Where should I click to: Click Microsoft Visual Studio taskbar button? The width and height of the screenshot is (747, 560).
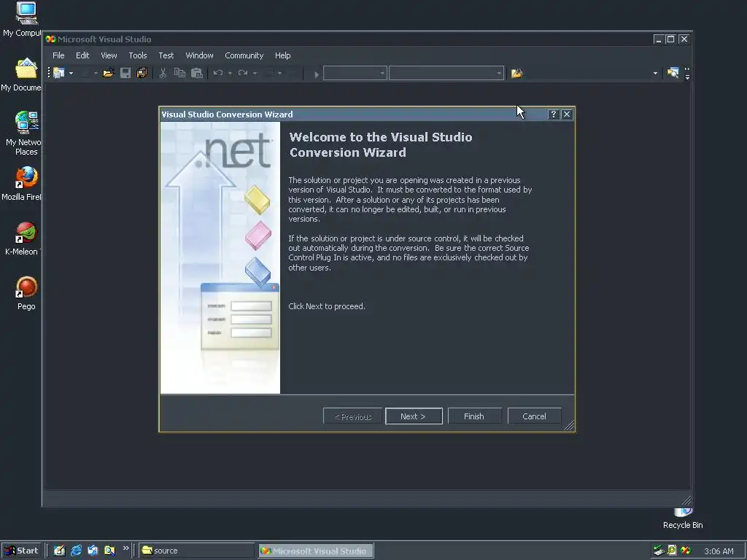click(316, 551)
